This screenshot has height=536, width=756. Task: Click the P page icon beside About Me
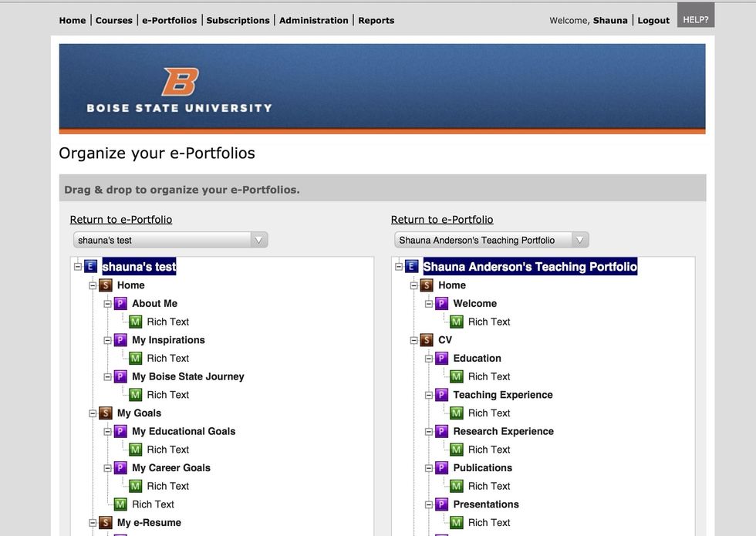pos(120,304)
